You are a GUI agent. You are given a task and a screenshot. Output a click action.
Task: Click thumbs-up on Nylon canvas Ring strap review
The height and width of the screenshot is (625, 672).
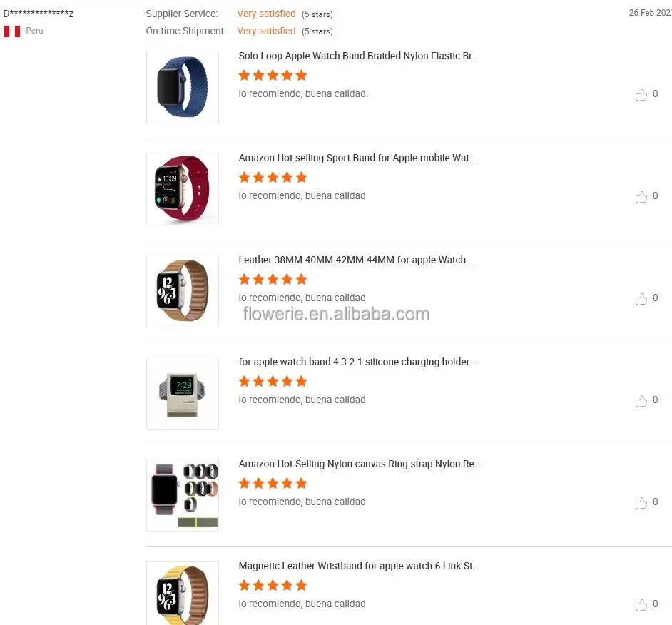click(x=641, y=503)
